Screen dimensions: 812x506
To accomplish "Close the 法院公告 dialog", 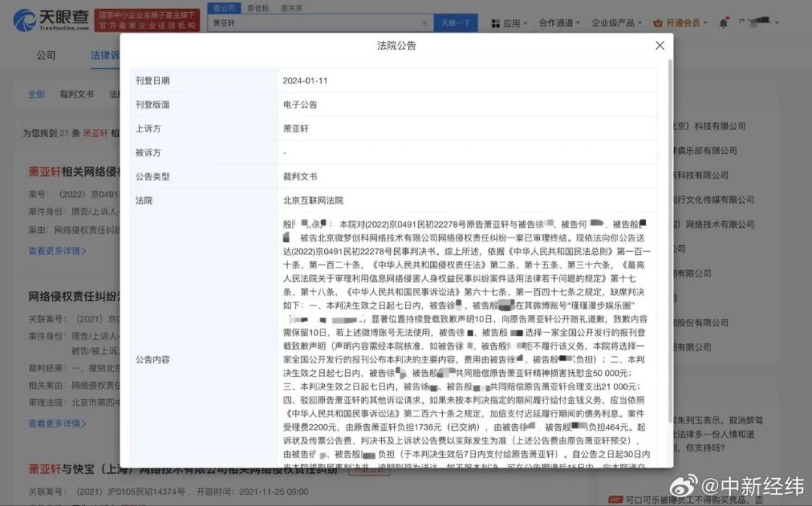I will click(x=659, y=46).
